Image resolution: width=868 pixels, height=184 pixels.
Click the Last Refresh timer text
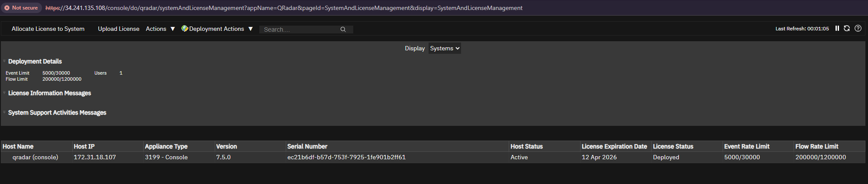(802, 29)
